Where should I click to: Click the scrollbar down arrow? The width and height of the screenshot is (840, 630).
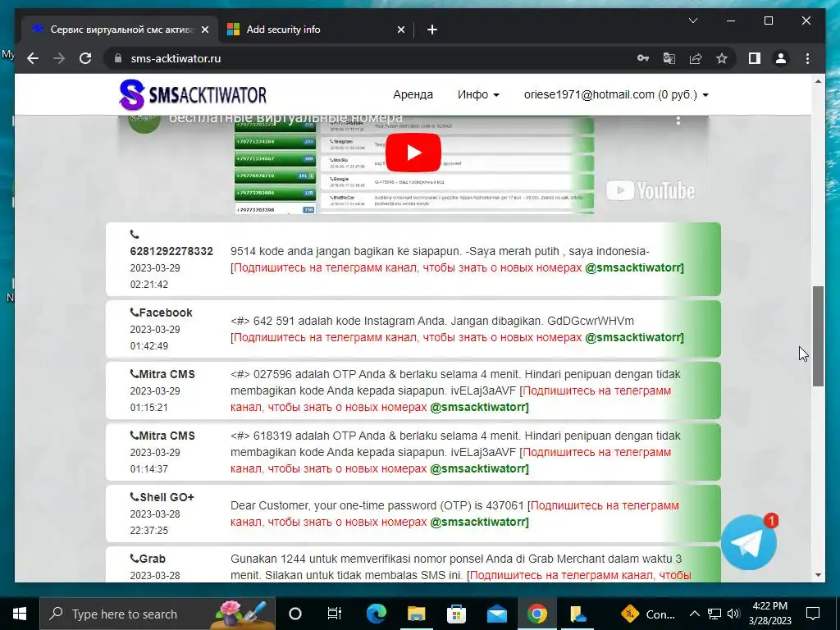pos(818,575)
